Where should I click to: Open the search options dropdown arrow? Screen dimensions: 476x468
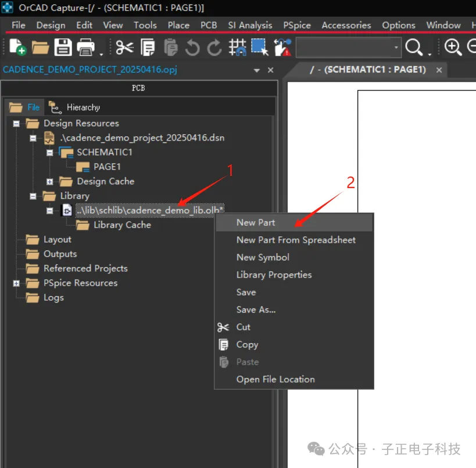tap(430, 55)
